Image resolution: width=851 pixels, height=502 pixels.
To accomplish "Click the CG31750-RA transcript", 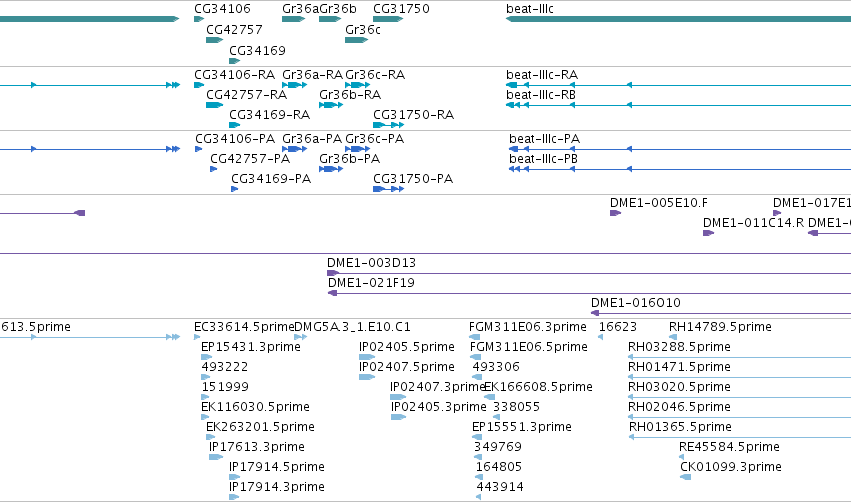I will 389,125.
